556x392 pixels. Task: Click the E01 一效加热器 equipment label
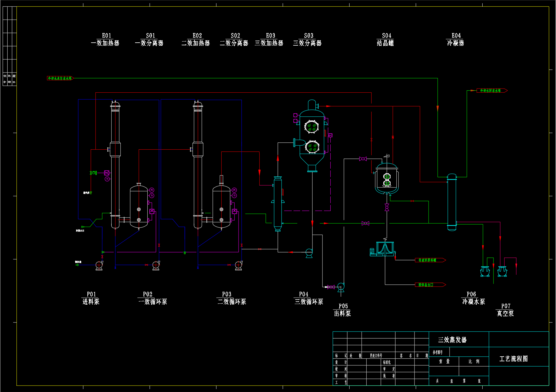tap(105, 40)
